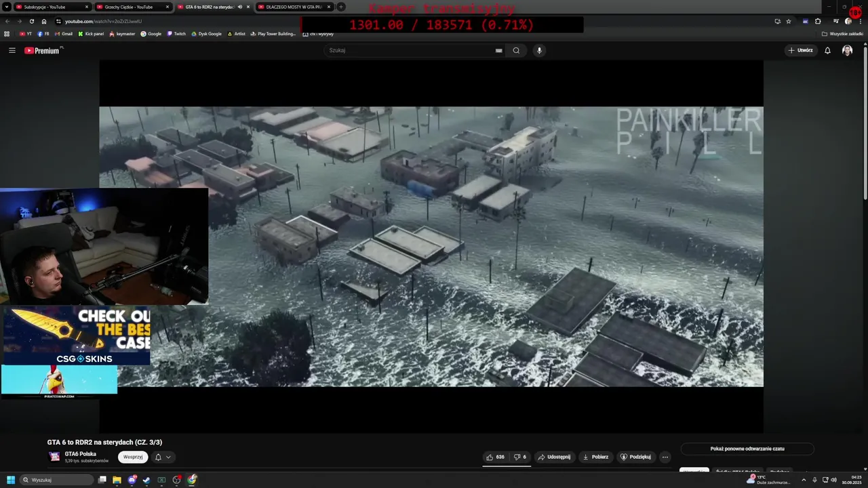This screenshot has width=868, height=488.
Task: Open YouTube account avatar menu
Action: (x=847, y=50)
